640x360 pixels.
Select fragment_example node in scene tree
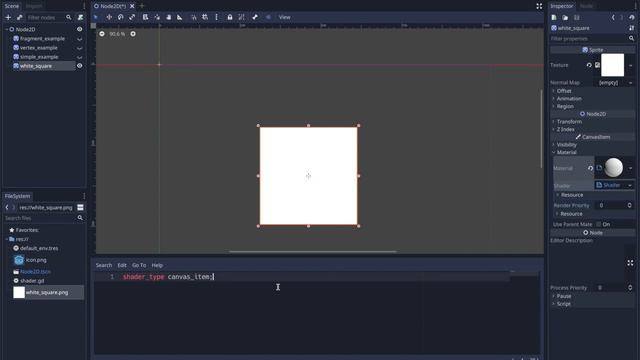pos(42,39)
